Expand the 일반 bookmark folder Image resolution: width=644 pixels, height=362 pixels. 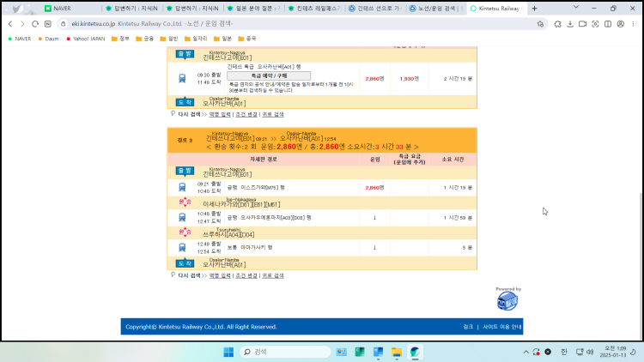pyautogui.click(x=169, y=39)
